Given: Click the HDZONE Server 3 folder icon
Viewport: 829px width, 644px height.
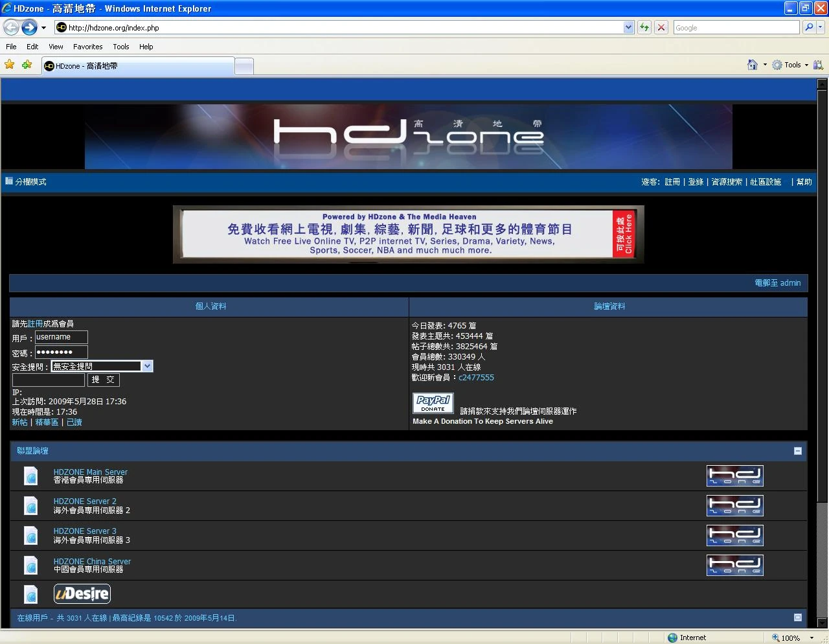Looking at the screenshot, I should pyautogui.click(x=30, y=535).
